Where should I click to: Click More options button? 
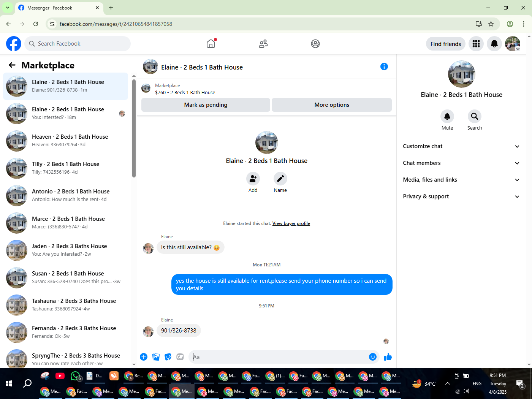[332, 105]
